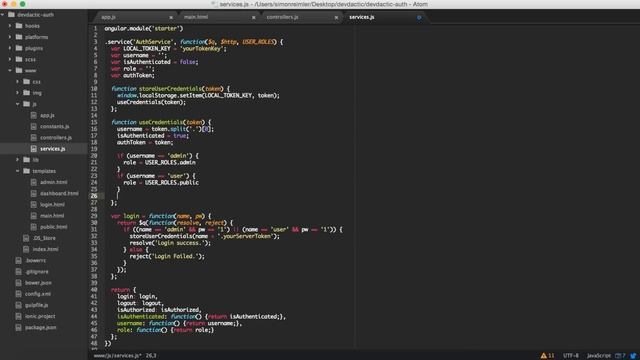Viewport: 640px width, 360px height.
Task: Open constants.js from the tree
Action: [55, 127]
